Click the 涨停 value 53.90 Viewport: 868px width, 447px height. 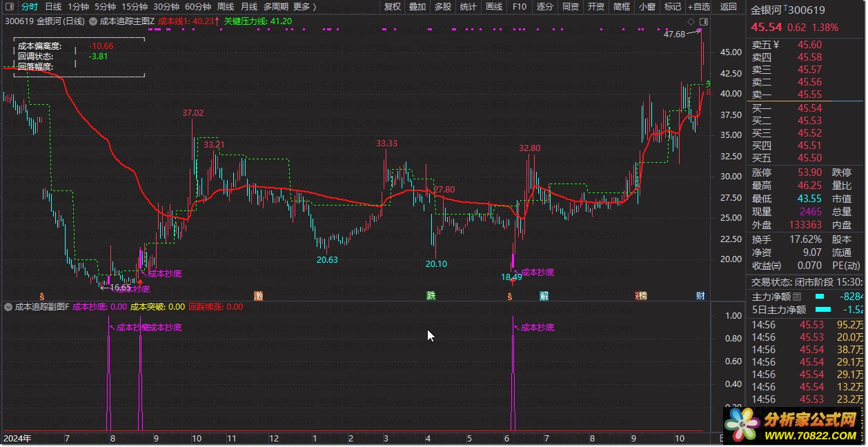point(810,172)
